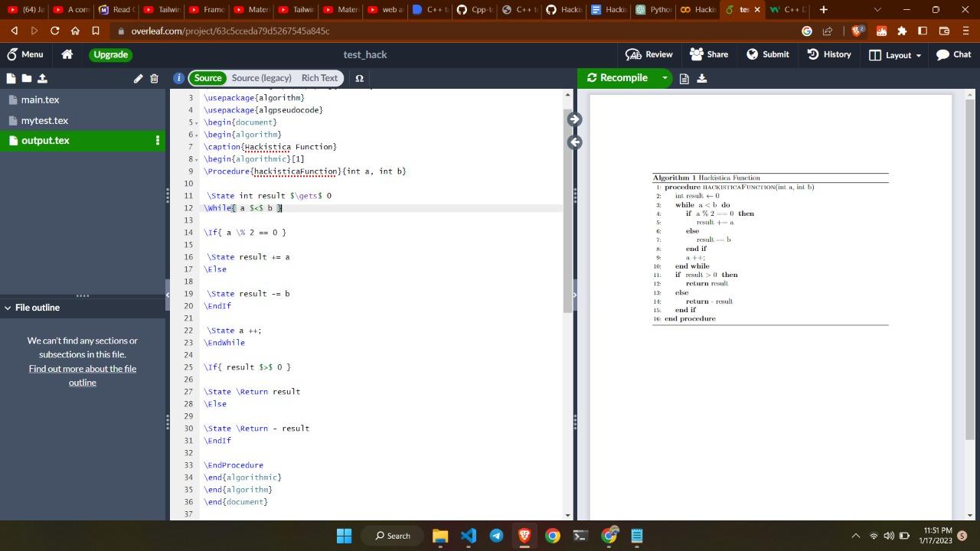
Task: Show hidden system tray icons
Action: (855, 536)
